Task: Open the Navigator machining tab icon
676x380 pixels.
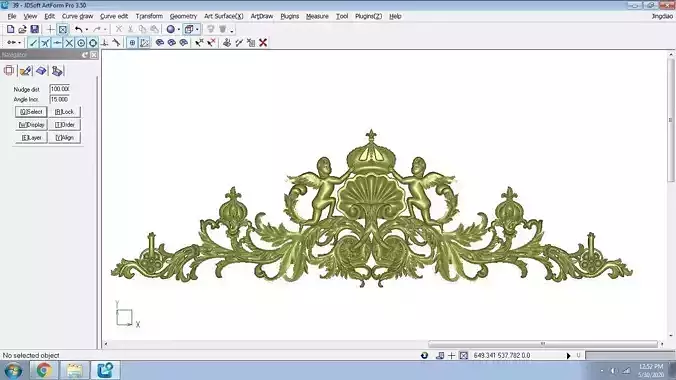Action: [x=57, y=71]
